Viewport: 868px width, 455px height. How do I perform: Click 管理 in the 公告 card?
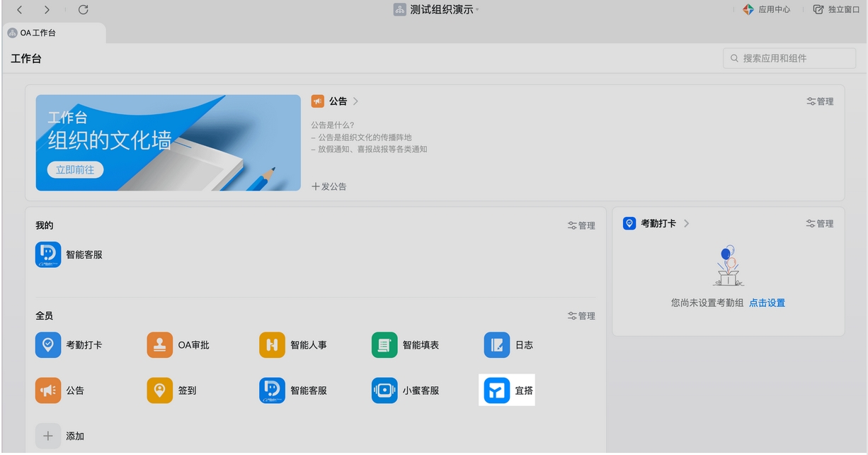tap(820, 101)
